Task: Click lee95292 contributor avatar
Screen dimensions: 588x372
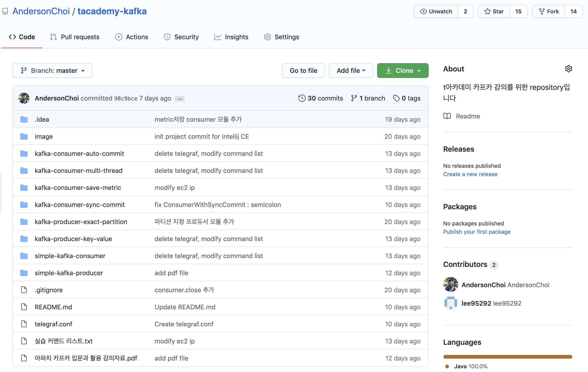Action: [x=451, y=303]
